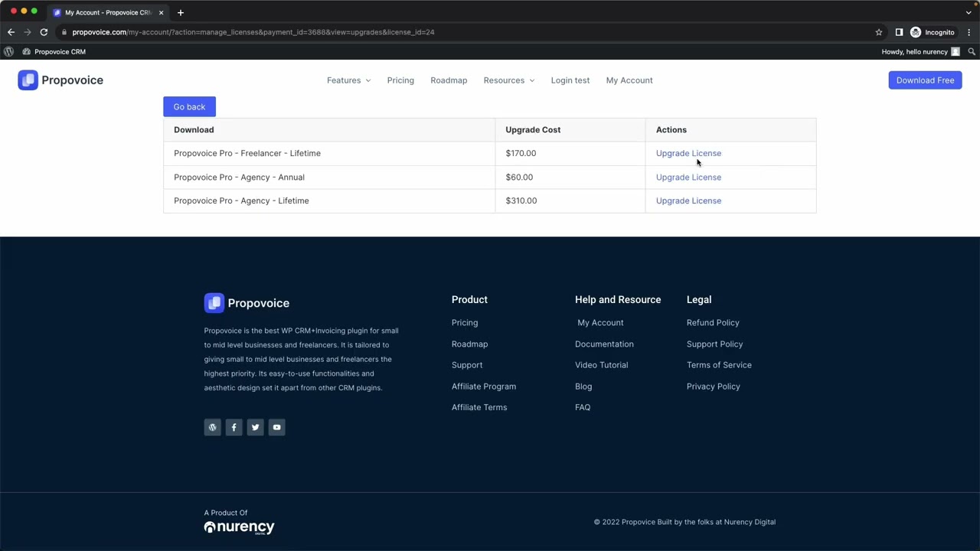Open the footer Pricing link
The height and width of the screenshot is (551, 980).
(465, 323)
